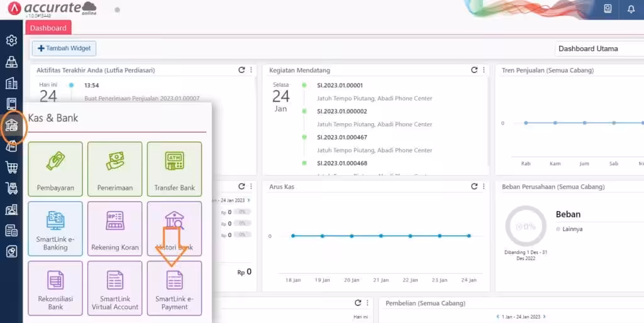Go to previous period in Pembelian widget
Image resolution: width=644 pixels, height=323 pixels.
click(498, 317)
